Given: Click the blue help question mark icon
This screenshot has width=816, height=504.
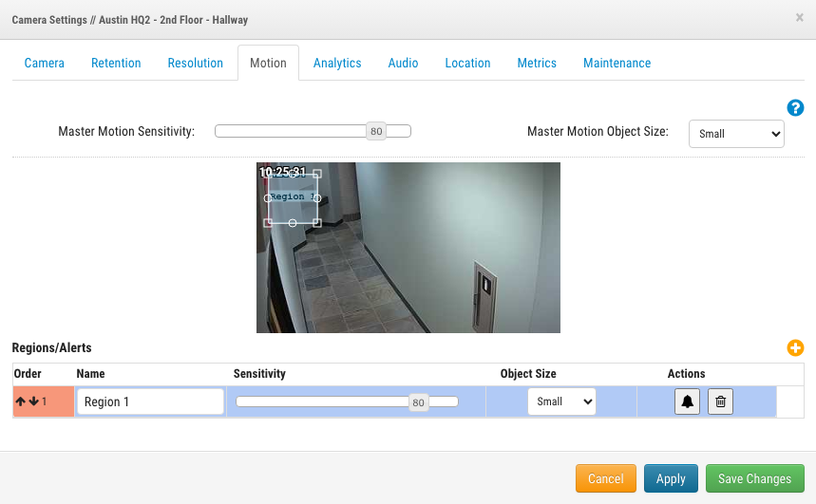Looking at the screenshot, I should [795, 108].
